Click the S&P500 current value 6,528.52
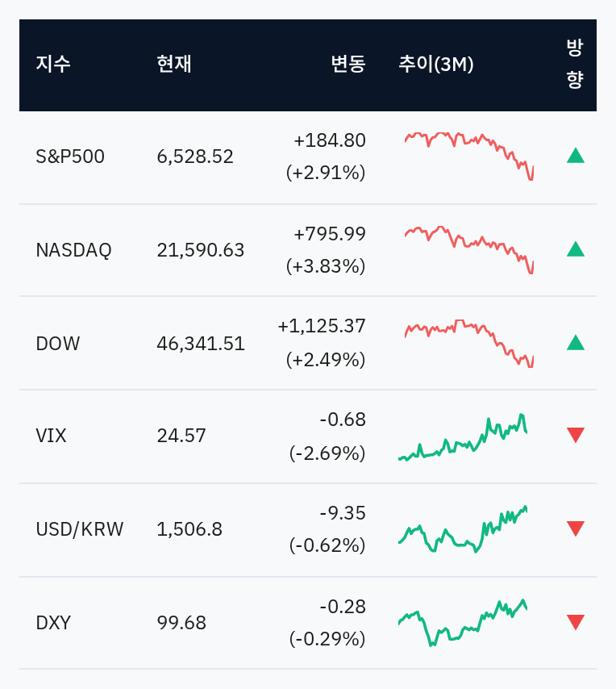The height and width of the screenshot is (689, 616). point(195,157)
